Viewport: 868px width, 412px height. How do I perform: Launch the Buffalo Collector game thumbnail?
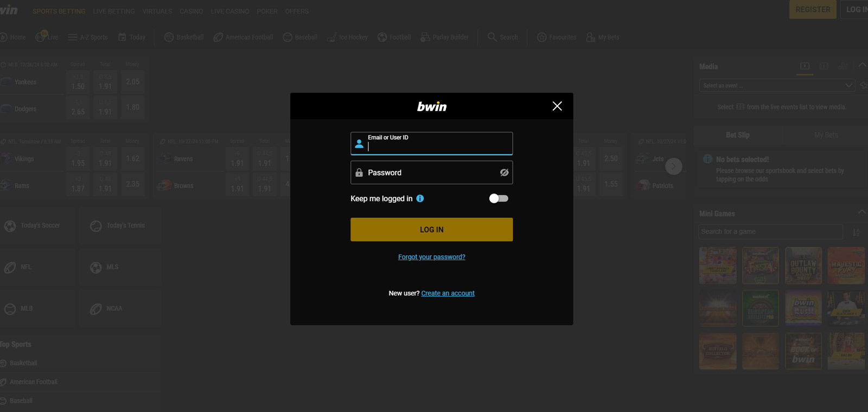click(x=718, y=351)
